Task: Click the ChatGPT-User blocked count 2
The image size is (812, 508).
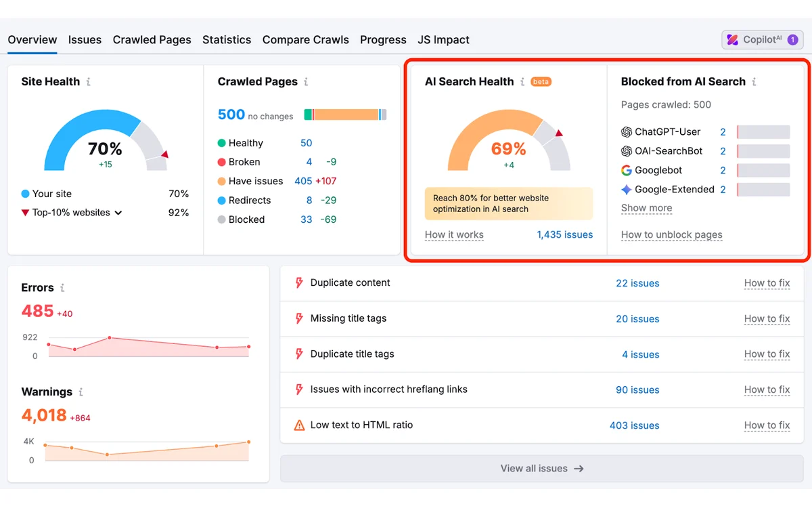Action: (723, 132)
